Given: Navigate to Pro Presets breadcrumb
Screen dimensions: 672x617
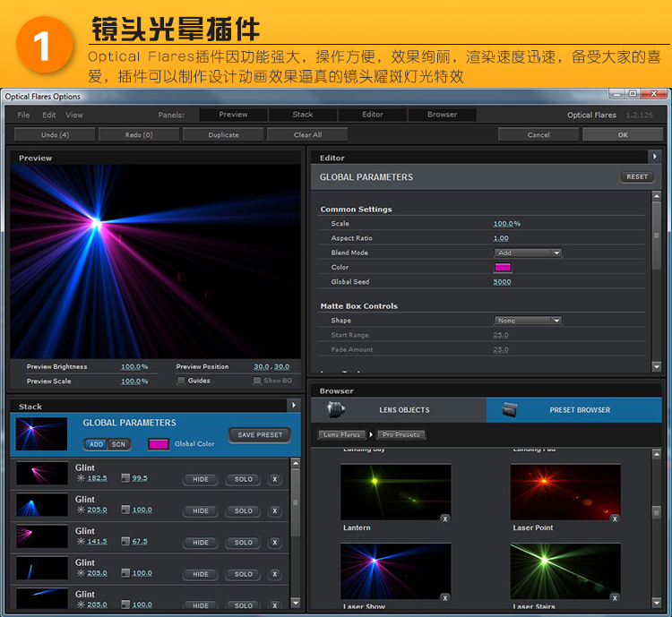Looking at the screenshot, I should point(401,434).
